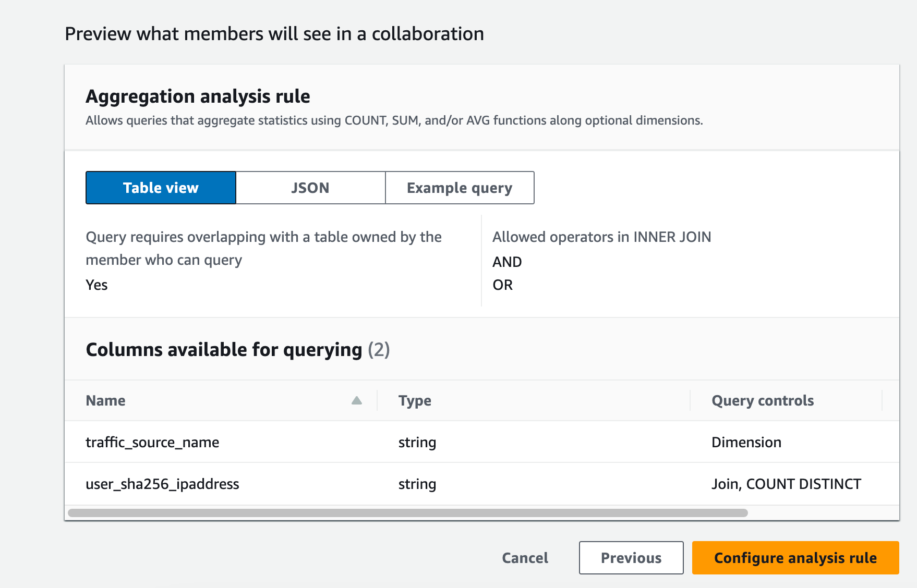
Task: Click the Aggregation analysis rule heading
Action: pos(198,96)
